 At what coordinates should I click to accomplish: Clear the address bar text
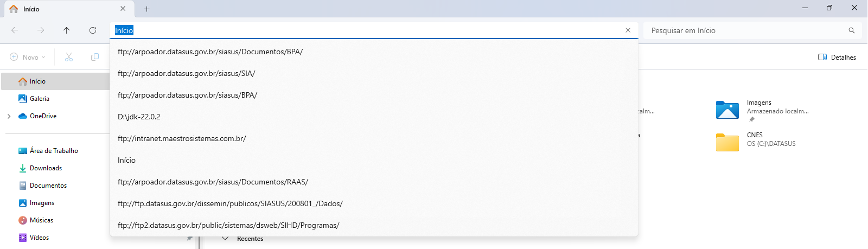[x=628, y=30]
